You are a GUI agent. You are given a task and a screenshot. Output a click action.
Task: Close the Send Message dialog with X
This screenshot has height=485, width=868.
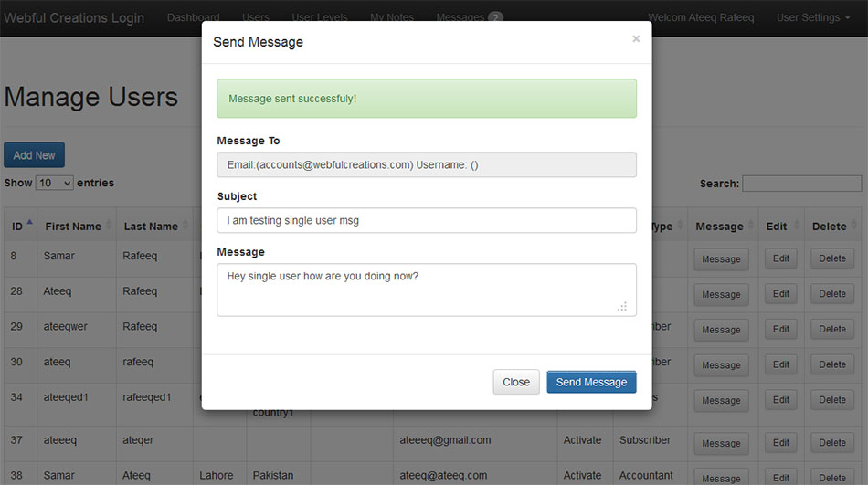tap(636, 39)
